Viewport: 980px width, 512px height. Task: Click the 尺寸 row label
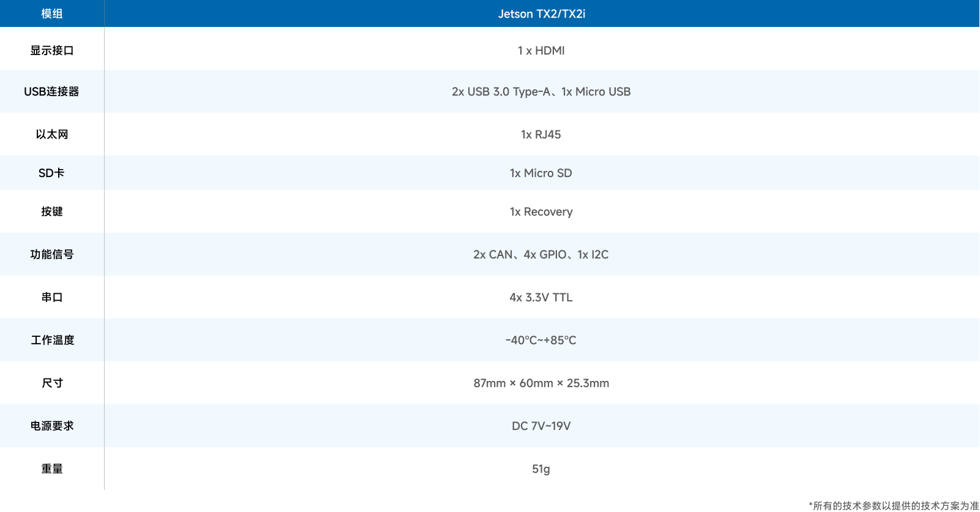pos(52,383)
